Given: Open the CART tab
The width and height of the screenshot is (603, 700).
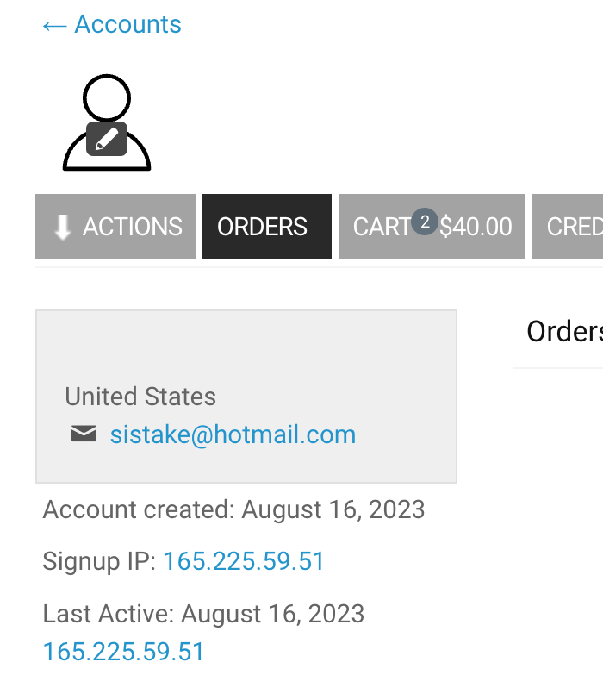Looking at the screenshot, I should pyautogui.click(x=432, y=227).
